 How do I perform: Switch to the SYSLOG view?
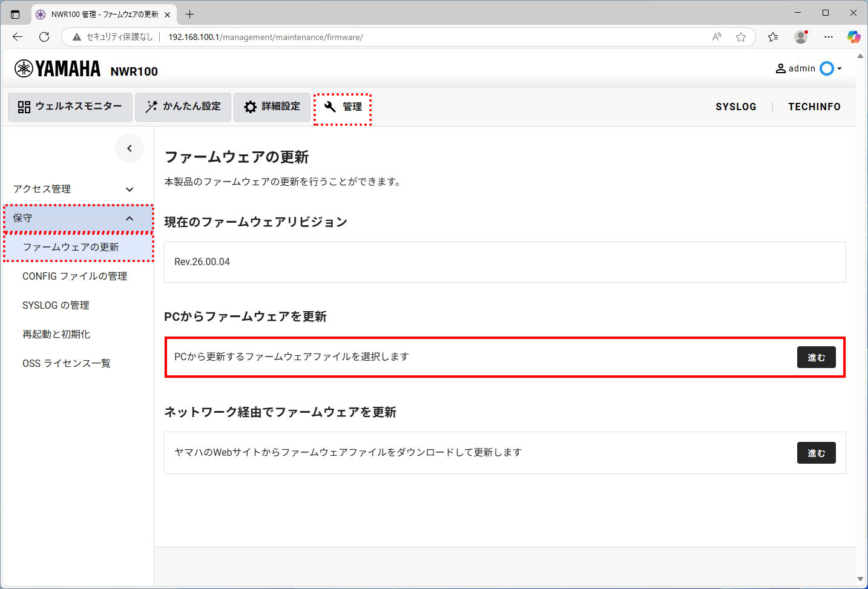coord(736,107)
